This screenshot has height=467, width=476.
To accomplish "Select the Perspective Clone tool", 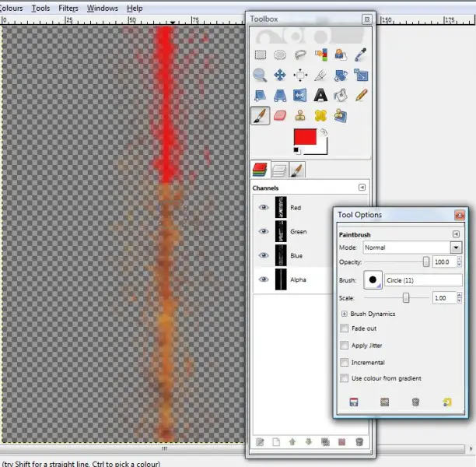I will click(x=341, y=116).
